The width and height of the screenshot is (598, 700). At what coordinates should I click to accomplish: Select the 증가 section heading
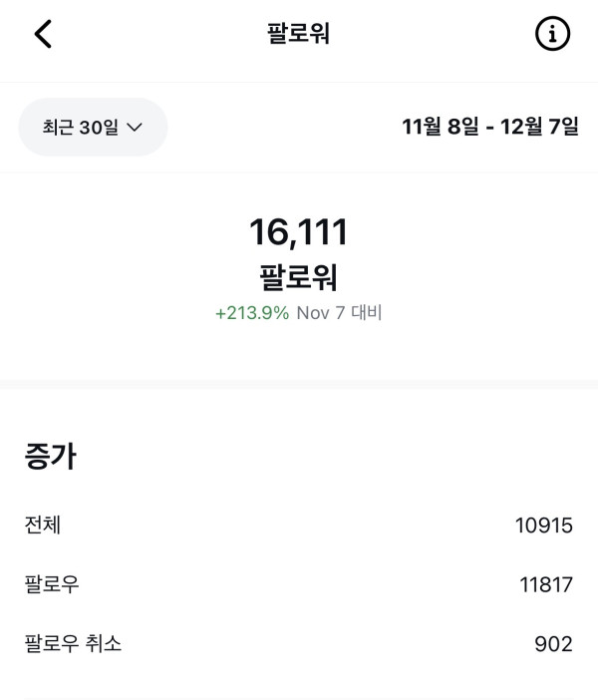point(51,457)
